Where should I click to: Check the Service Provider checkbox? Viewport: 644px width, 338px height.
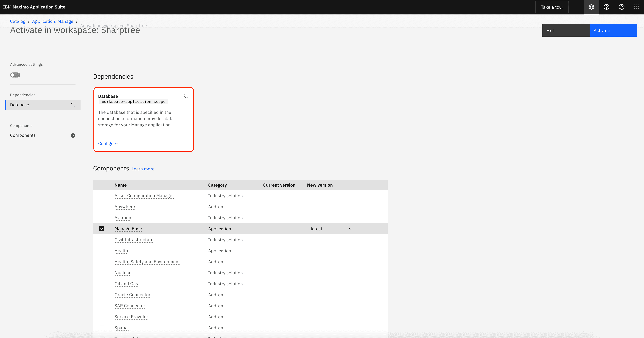click(x=101, y=316)
